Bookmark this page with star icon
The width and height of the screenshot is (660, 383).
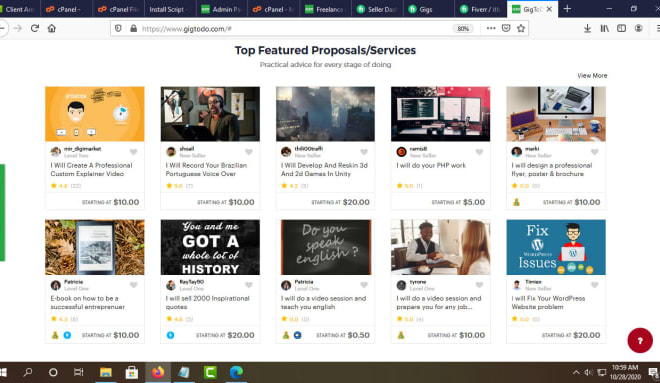tap(521, 28)
